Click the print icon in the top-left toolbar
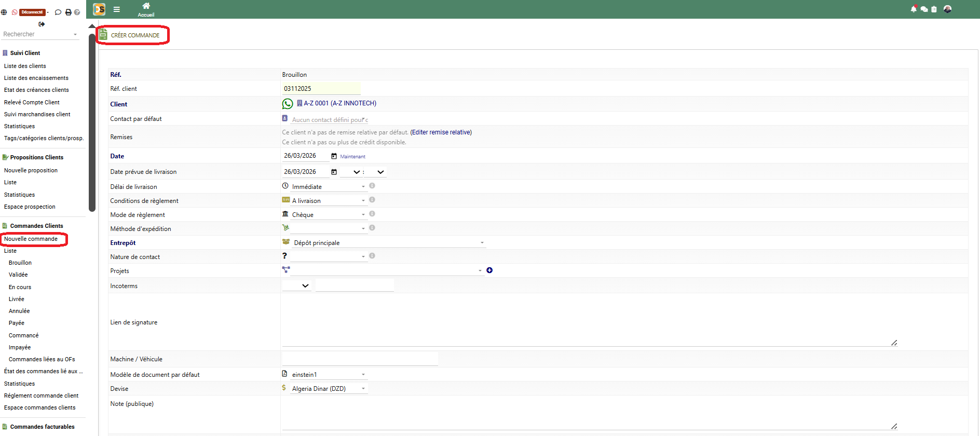This screenshot has height=436, width=980. (68, 12)
